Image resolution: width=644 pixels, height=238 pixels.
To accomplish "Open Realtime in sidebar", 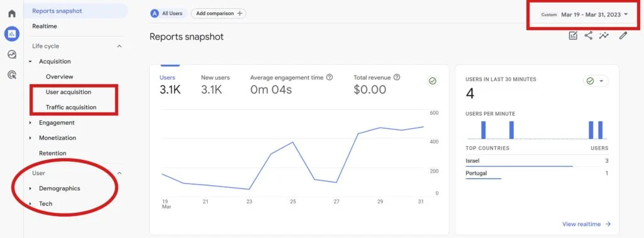I will [x=45, y=26].
